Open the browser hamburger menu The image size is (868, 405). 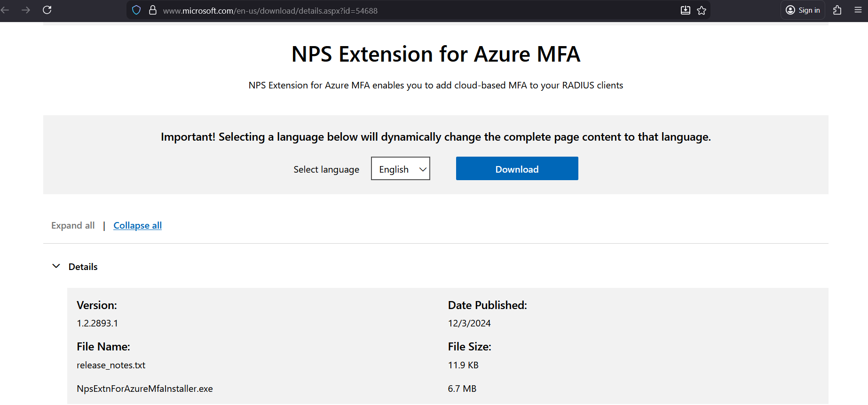[858, 10]
